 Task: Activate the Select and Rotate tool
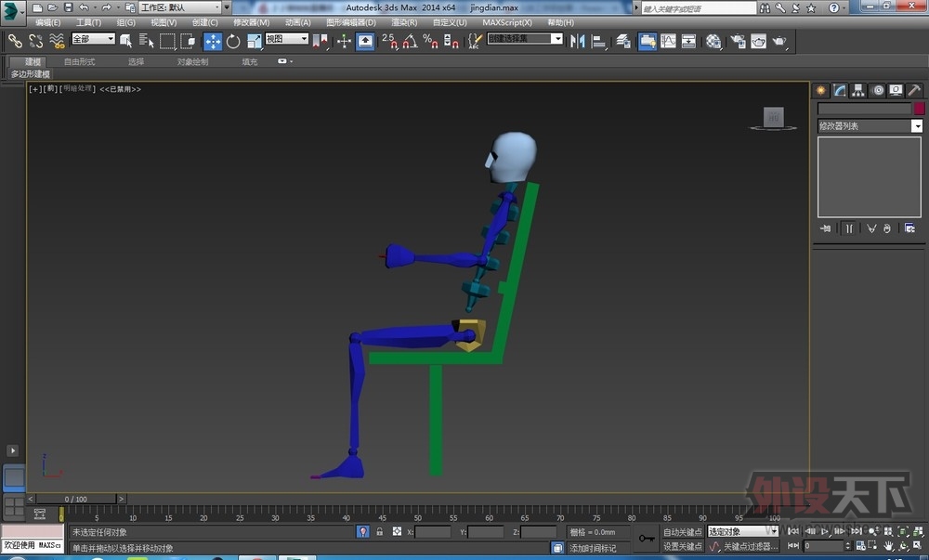click(x=233, y=41)
